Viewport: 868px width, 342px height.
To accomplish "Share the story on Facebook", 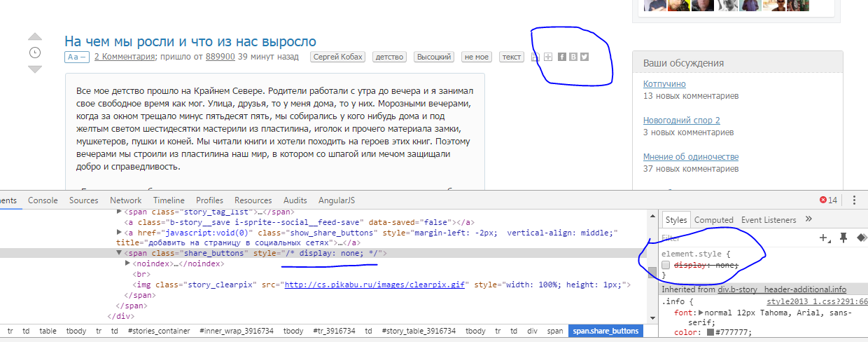I will point(561,57).
